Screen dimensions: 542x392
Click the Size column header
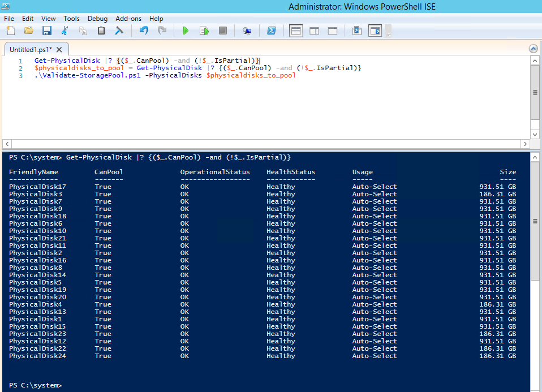coord(508,172)
